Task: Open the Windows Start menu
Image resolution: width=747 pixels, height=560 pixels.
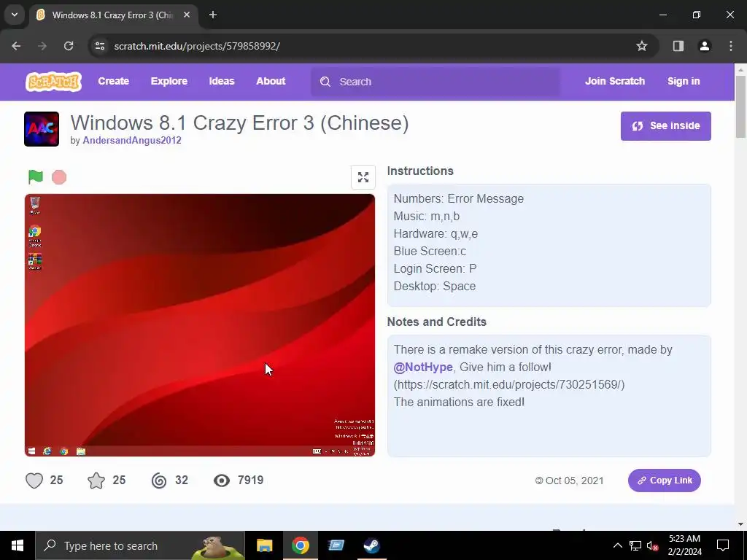Action: (x=18, y=545)
